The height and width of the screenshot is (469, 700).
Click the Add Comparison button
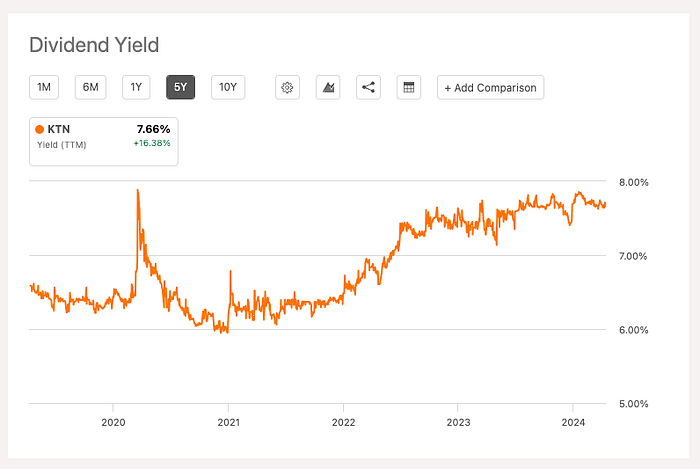(491, 87)
